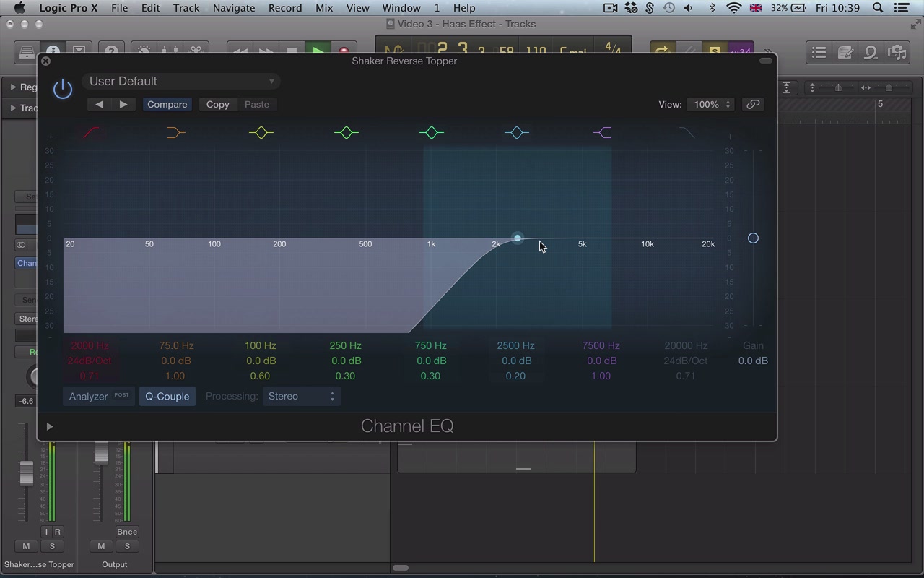Click the Shaker channel volume fader
The image size is (924, 578).
[x=26, y=473]
